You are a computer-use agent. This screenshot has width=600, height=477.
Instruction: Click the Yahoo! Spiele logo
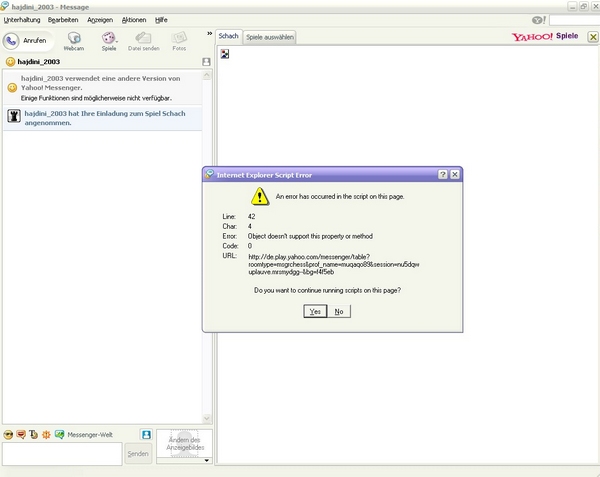545,36
